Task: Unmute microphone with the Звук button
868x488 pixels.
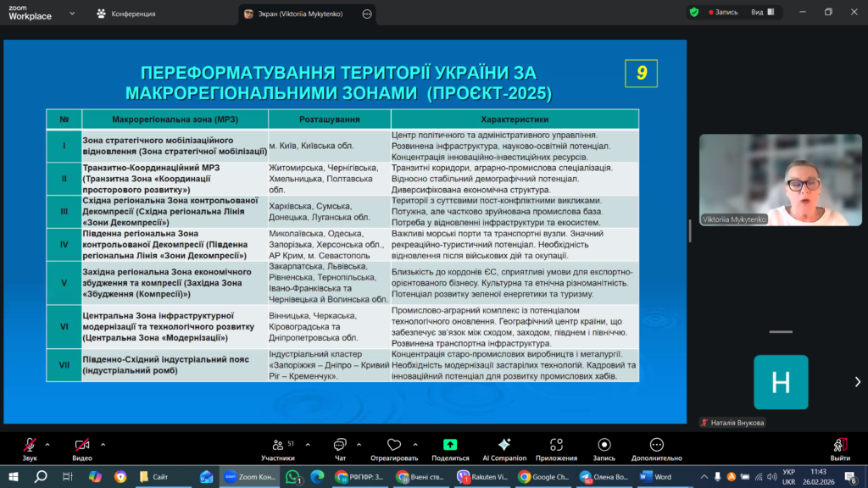Action: [x=30, y=448]
